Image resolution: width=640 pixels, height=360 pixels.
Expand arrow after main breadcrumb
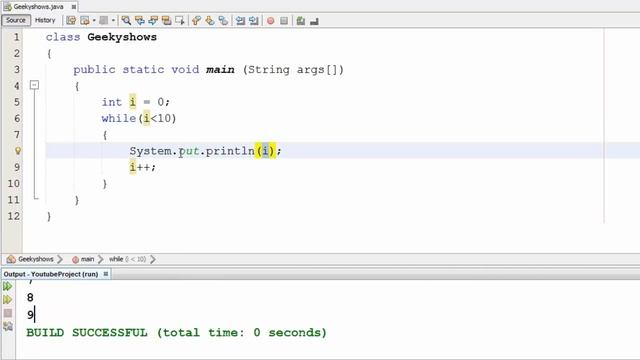(100, 259)
